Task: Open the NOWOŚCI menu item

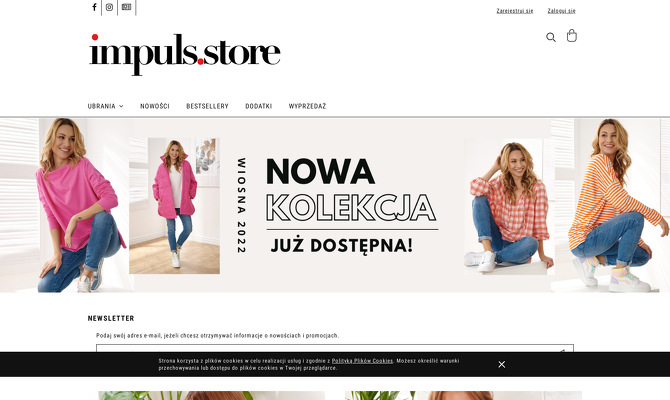Action: point(155,106)
